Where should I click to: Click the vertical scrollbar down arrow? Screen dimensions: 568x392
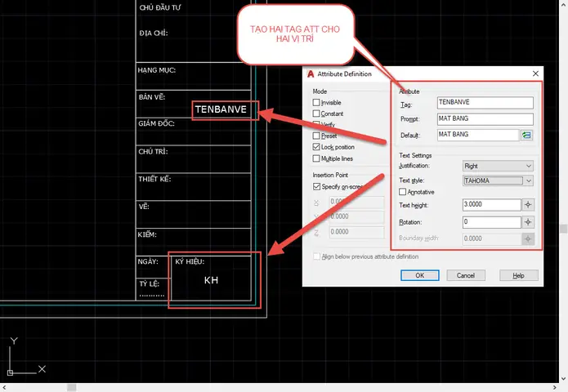pos(563,379)
